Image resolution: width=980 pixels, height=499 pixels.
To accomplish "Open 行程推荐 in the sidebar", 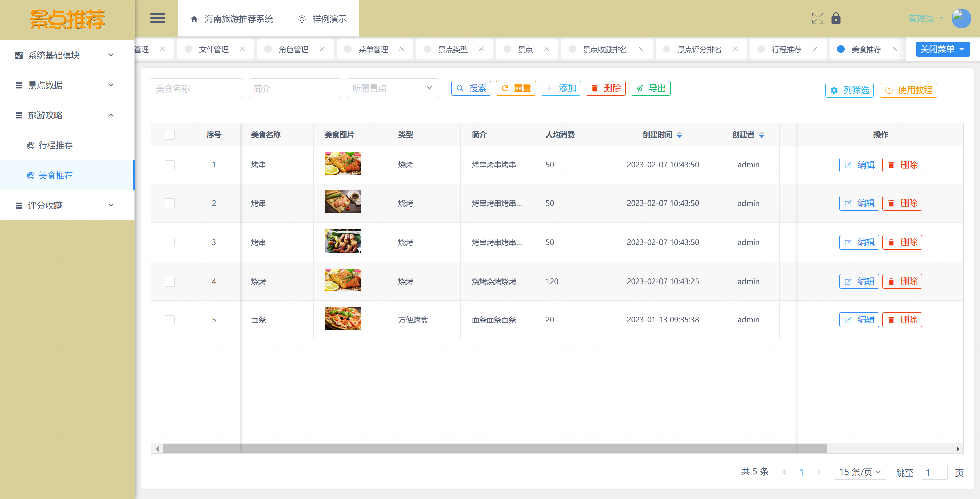I will (x=55, y=145).
